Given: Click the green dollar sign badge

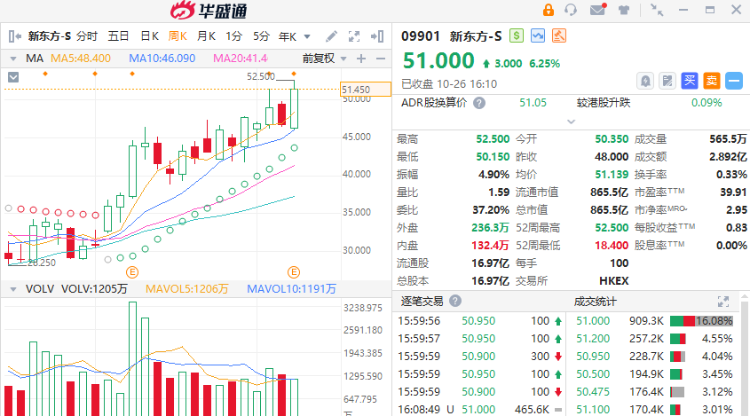Looking at the screenshot, I should click(516, 36).
